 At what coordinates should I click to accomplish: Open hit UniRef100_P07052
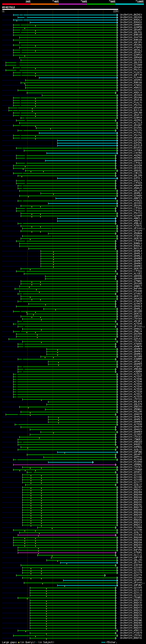tap(131, 133)
